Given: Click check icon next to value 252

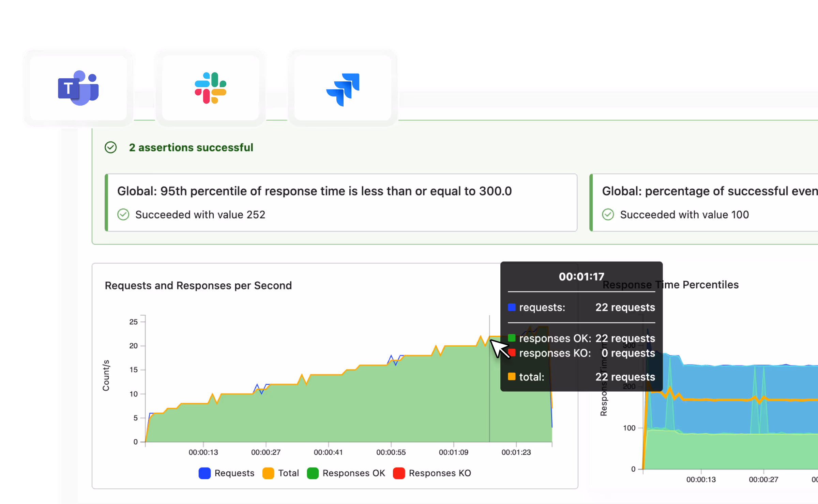Looking at the screenshot, I should pos(123,215).
